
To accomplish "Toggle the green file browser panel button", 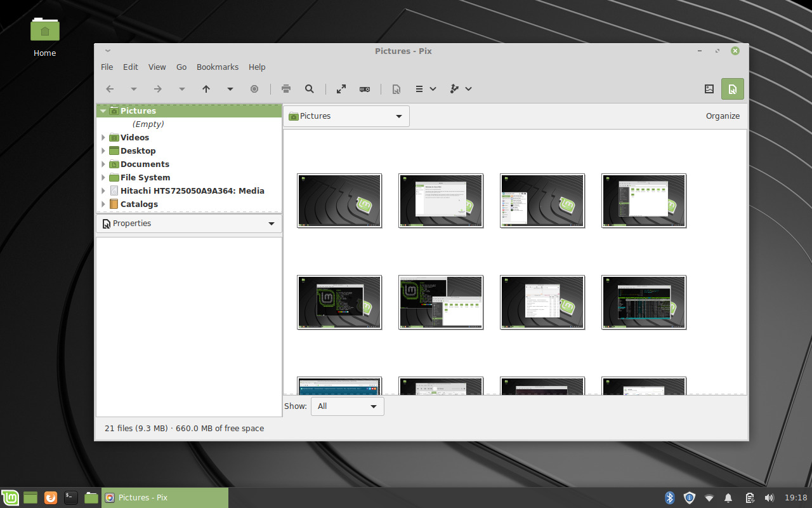I will click(x=733, y=89).
